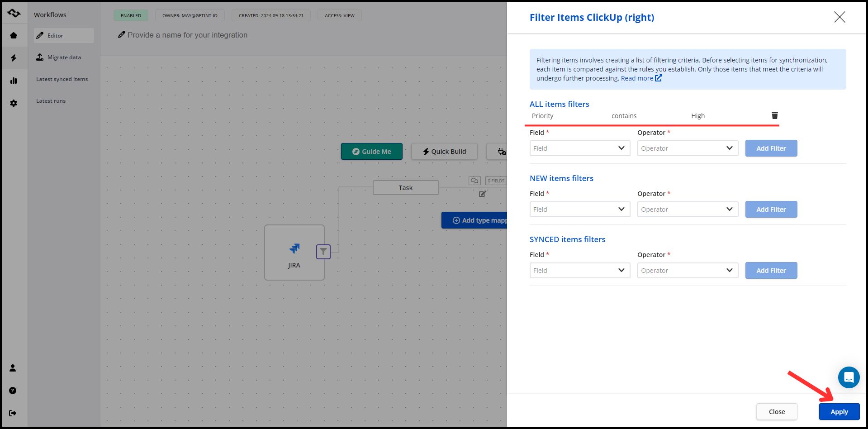This screenshot has height=429, width=868.
Task: Expand the NEW items Operator dropdown
Action: coord(687,210)
